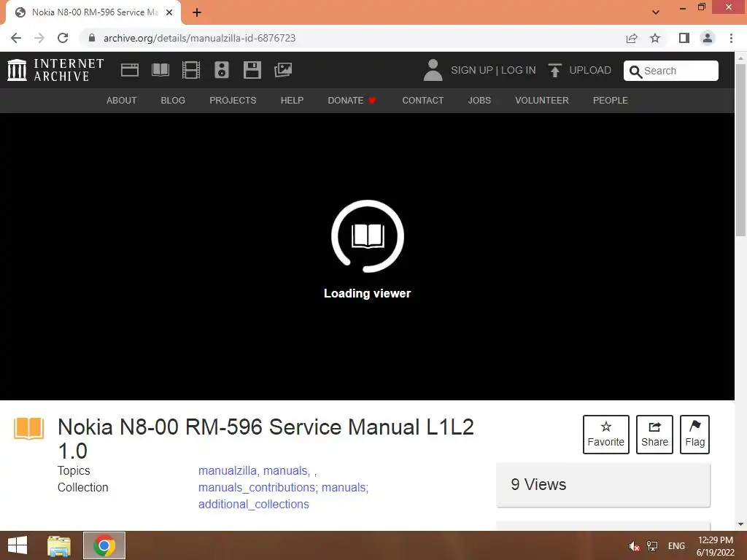The height and width of the screenshot is (560, 747).
Task: Open Chrome profile avatar
Action: 708,38
